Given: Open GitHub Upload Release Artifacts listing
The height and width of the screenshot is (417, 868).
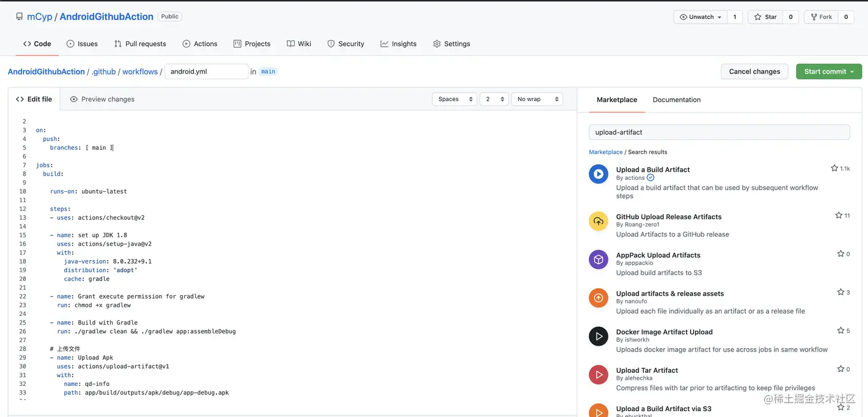Looking at the screenshot, I should 669,217.
